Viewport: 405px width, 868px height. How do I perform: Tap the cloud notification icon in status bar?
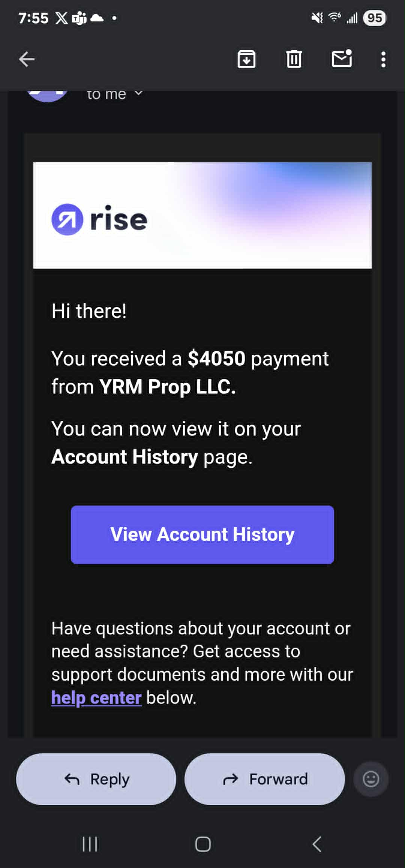(x=97, y=18)
